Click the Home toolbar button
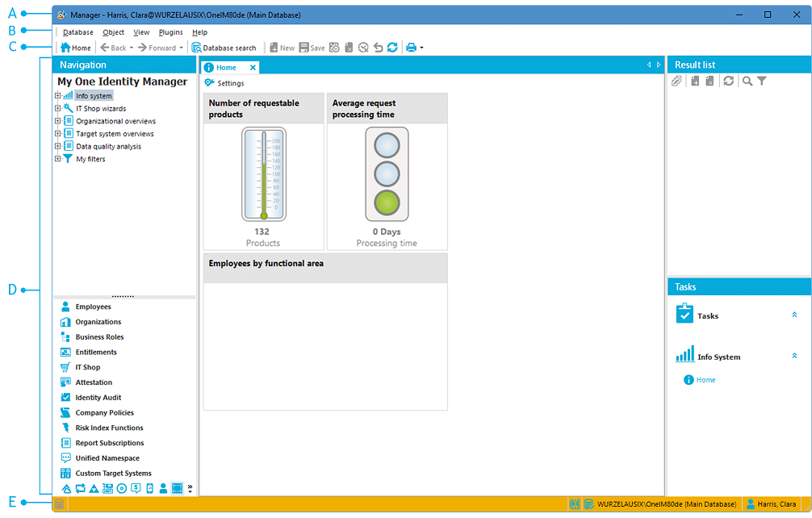This screenshot has width=812, height=518. tap(76, 48)
